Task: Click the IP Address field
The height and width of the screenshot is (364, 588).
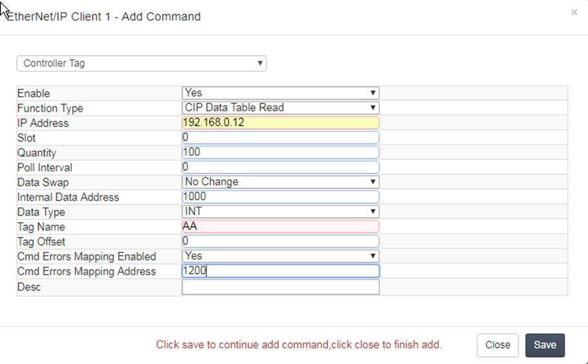Action: pyautogui.click(x=281, y=123)
